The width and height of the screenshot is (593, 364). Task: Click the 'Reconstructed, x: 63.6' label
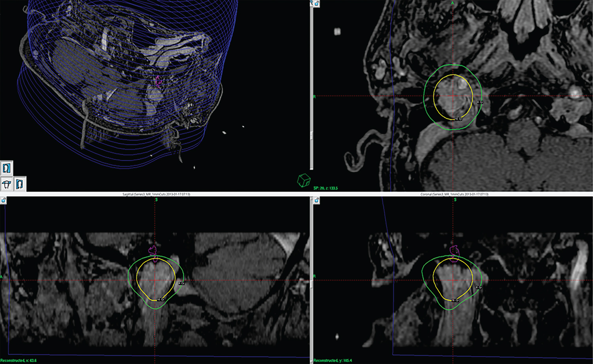tap(19, 360)
